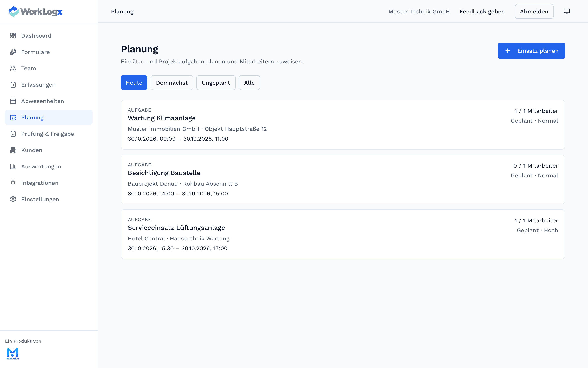The height and width of the screenshot is (368, 588).
Task: Click the Abwesenheiten calendar icon
Action: tap(13, 101)
